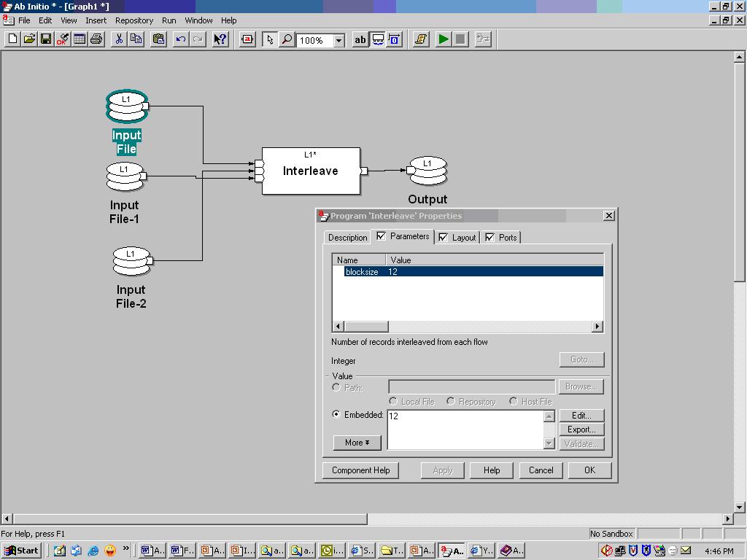Expand the More options in the dialog
747x560 pixels.
(x=356, y=443)
